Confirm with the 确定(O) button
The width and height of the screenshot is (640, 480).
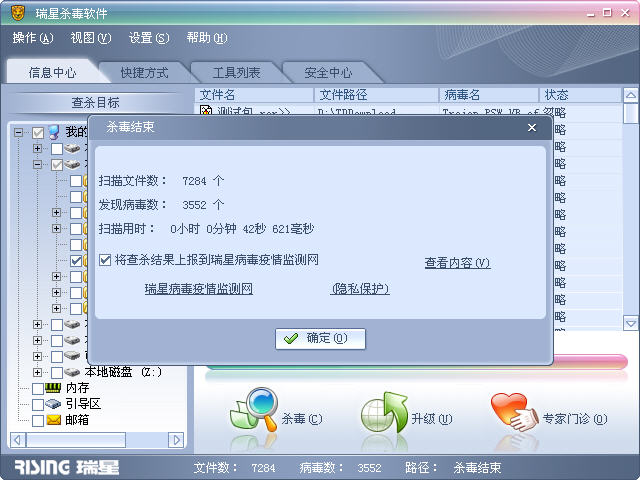(x=320, y=339)
